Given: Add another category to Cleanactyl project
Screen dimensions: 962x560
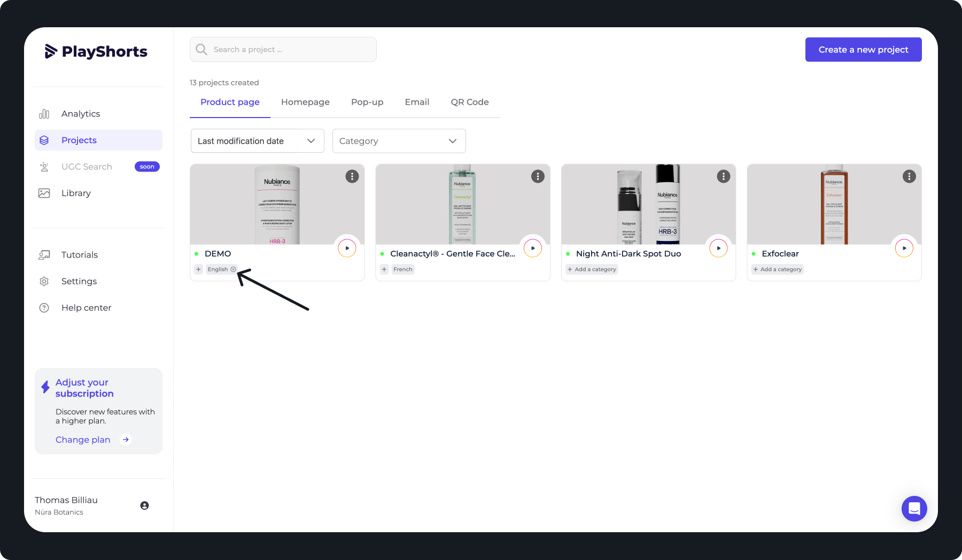Looking at the screenshot, I should [384, 269].
